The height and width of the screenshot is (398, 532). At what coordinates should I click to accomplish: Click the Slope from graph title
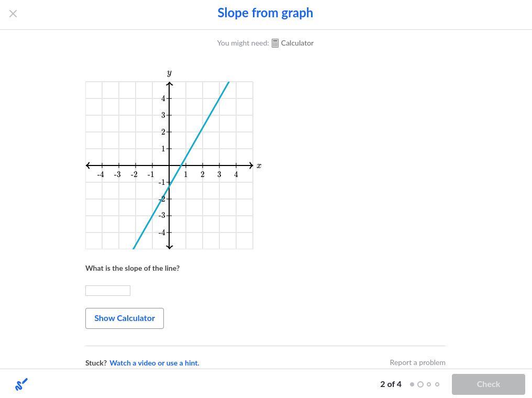point(265,13)
